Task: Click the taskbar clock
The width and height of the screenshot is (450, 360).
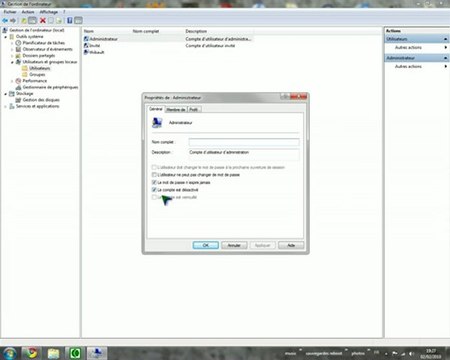Action: click(x=431, y=354)
